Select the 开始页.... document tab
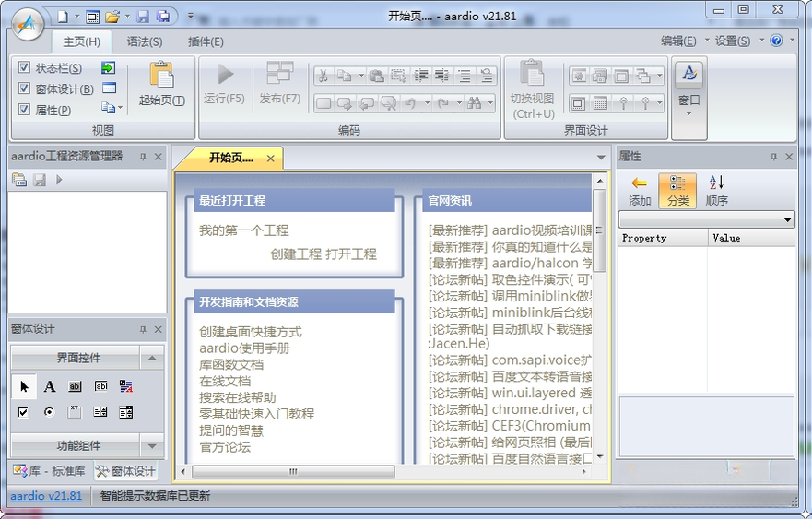 coord(231,158)
